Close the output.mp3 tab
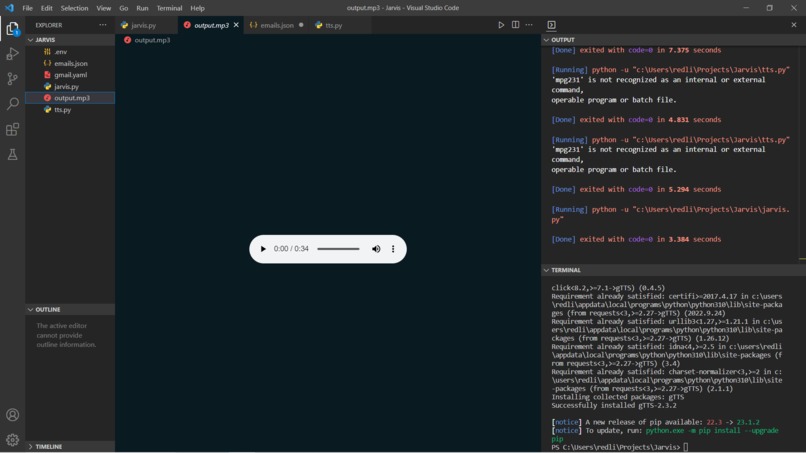This screenshot has height=453, width=806. (236, 25)
